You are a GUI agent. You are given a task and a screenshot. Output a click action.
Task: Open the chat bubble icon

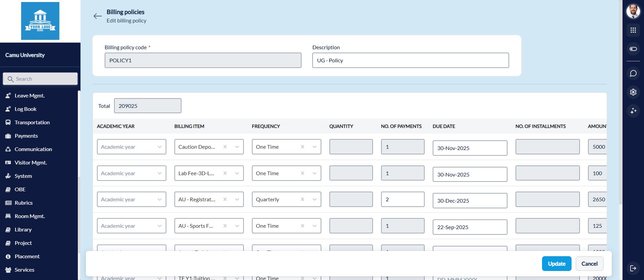(x=633, y=73)
